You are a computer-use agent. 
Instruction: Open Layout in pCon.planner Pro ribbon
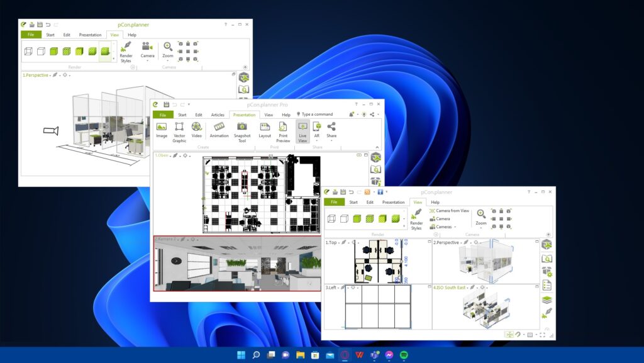coord(265,130)
